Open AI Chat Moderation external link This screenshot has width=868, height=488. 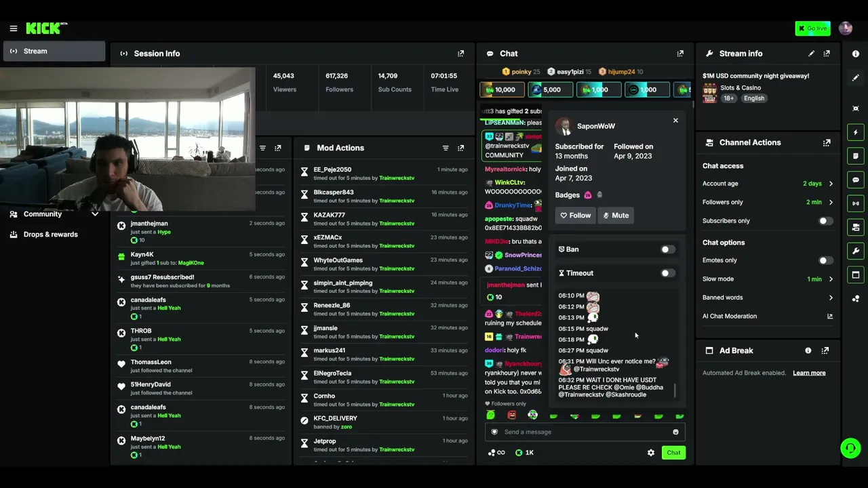click(829, 317)
